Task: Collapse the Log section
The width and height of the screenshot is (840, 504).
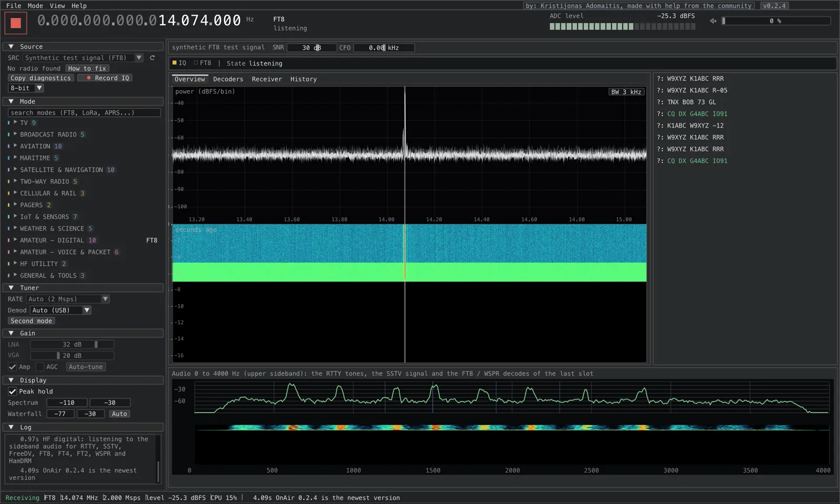Action: click(11, 427)
